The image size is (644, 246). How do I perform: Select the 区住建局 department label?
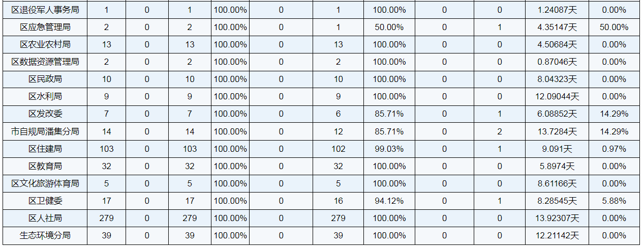point(45,149)
